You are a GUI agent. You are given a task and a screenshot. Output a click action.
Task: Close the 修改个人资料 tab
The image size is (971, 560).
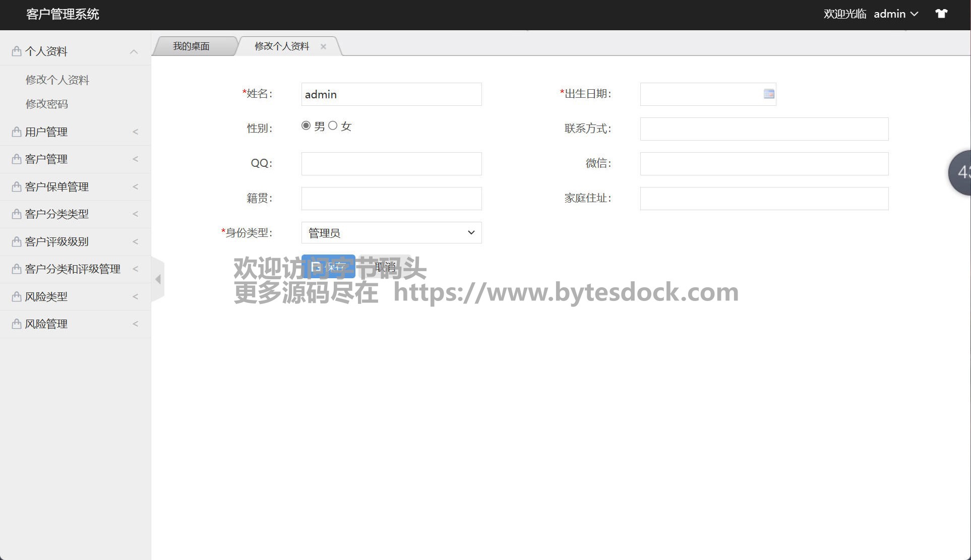point(323,46)
